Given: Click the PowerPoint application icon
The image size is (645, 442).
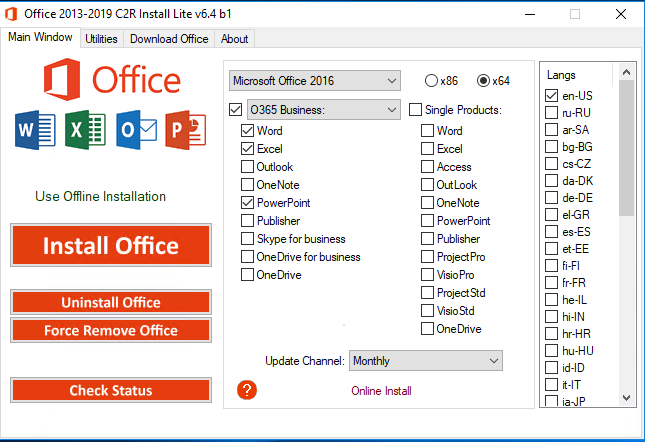Looking at the screenshot, I should click(x=186, y=130).
